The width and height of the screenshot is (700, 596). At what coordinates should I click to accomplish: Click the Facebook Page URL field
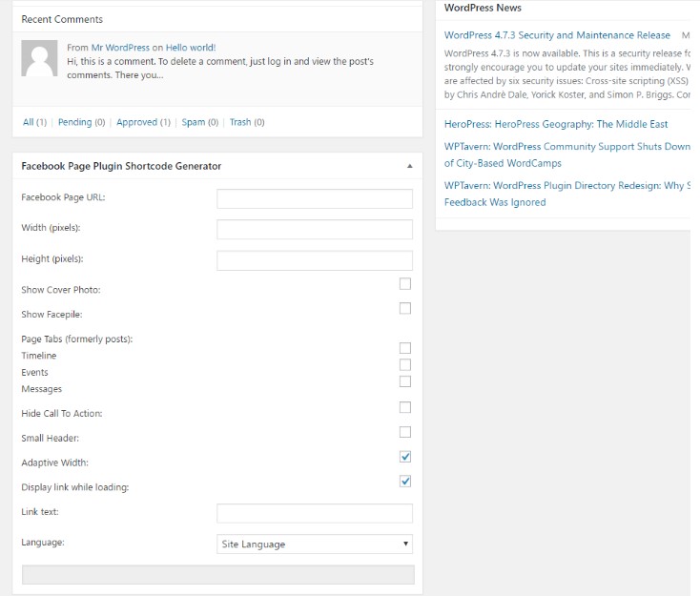tap(315, 198)
